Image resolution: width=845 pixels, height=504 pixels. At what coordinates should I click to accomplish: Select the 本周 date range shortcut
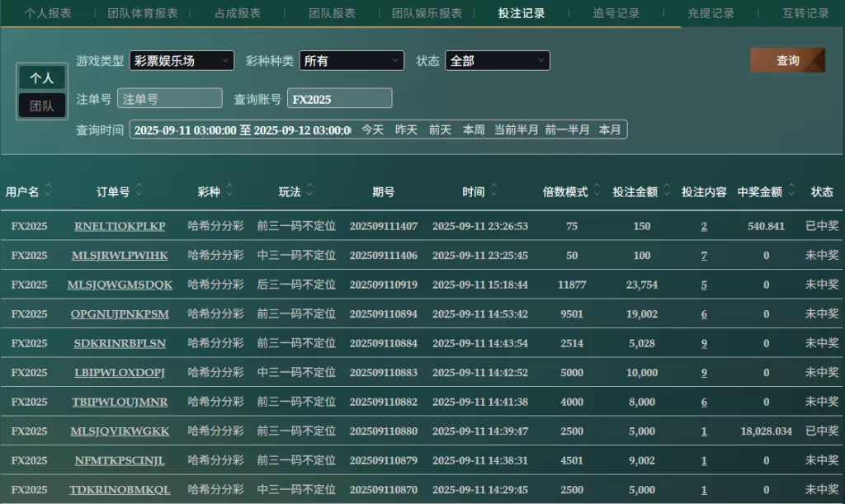474,130
